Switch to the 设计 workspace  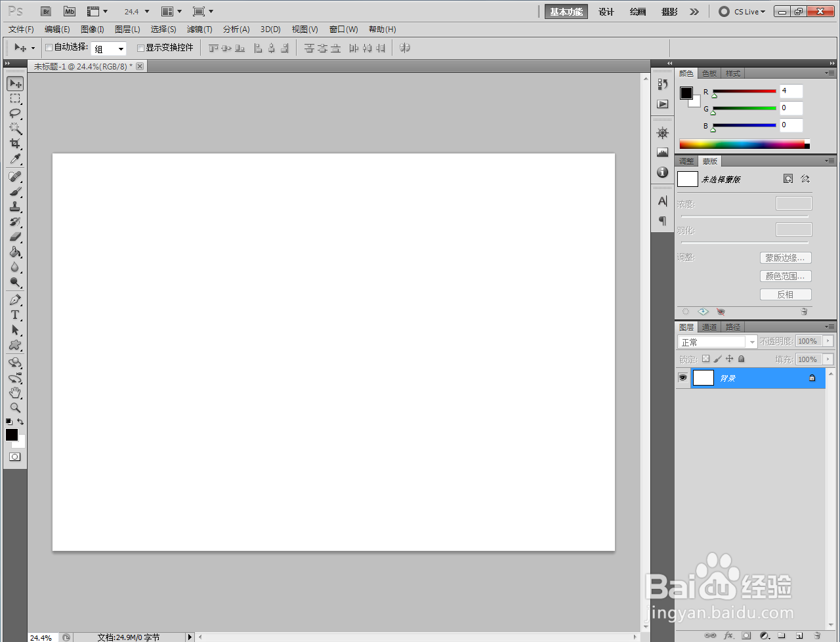606,12
